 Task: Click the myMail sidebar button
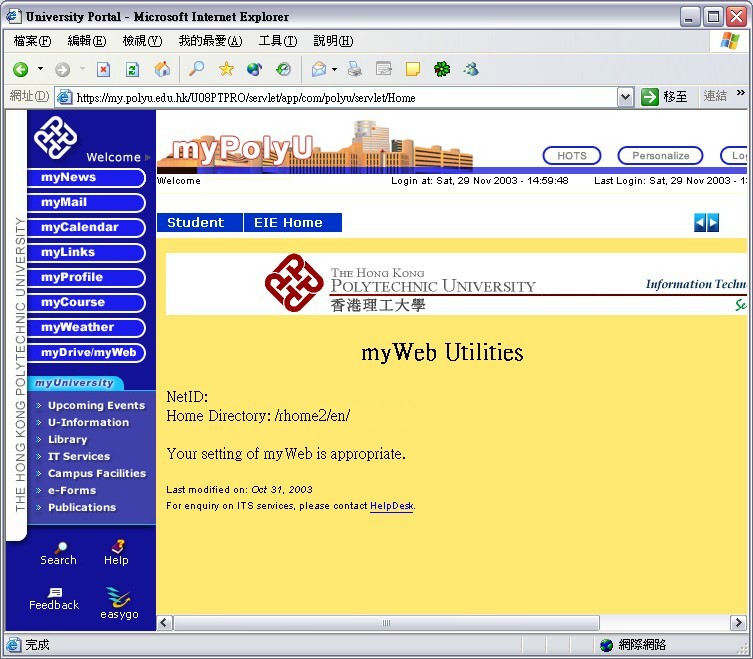click(86, 203)
